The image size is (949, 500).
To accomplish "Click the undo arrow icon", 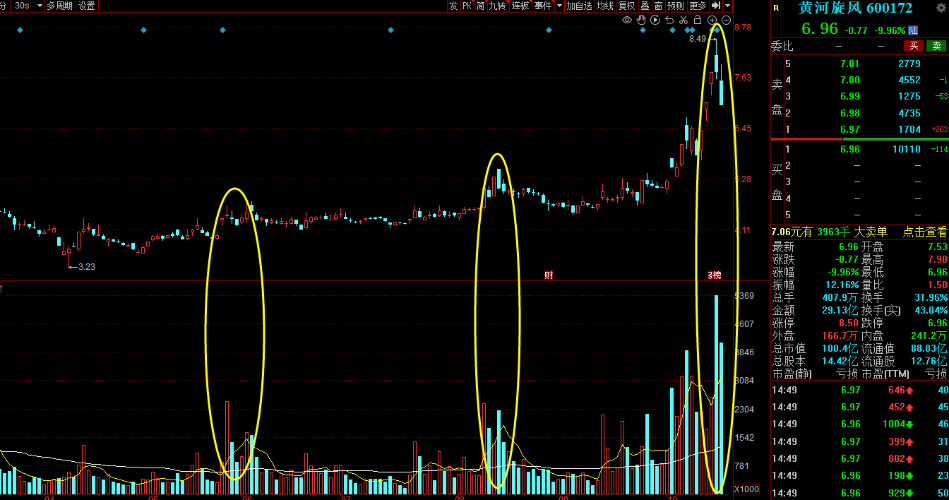I will [x=669, y=20].
